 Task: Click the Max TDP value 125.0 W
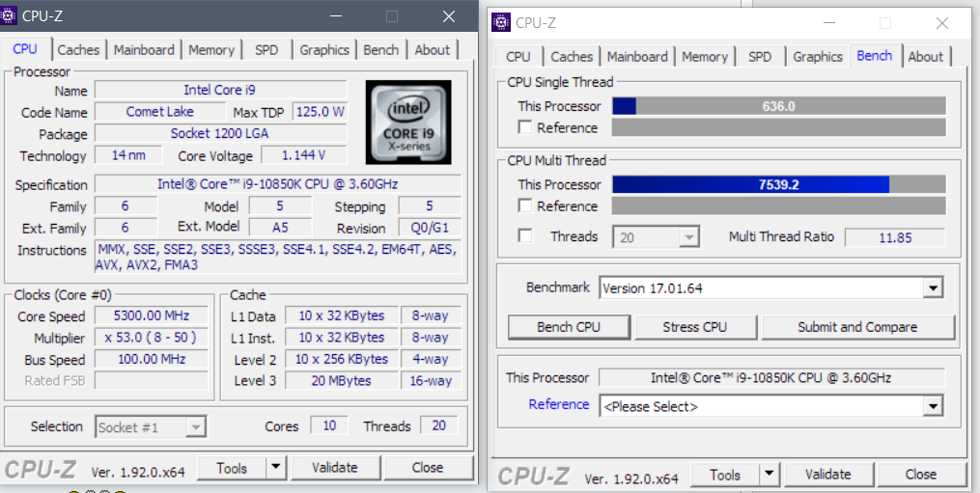pos(320,113)
